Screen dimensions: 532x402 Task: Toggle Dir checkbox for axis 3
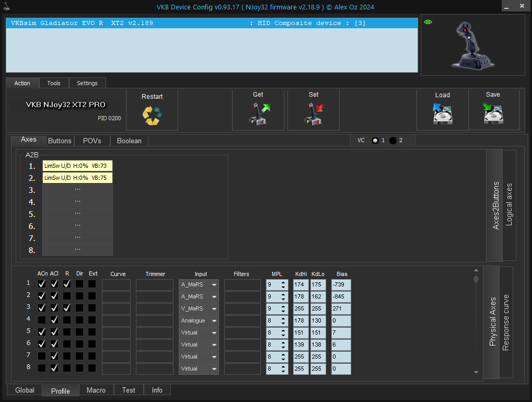pyautogui.click(x=79, y=308)
